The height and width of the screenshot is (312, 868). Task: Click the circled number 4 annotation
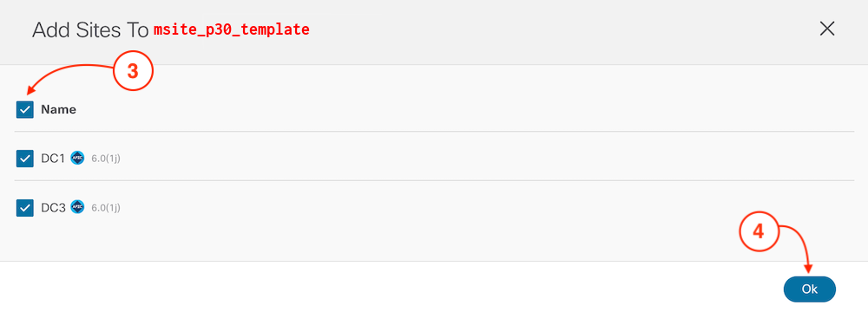coord(759,231)
